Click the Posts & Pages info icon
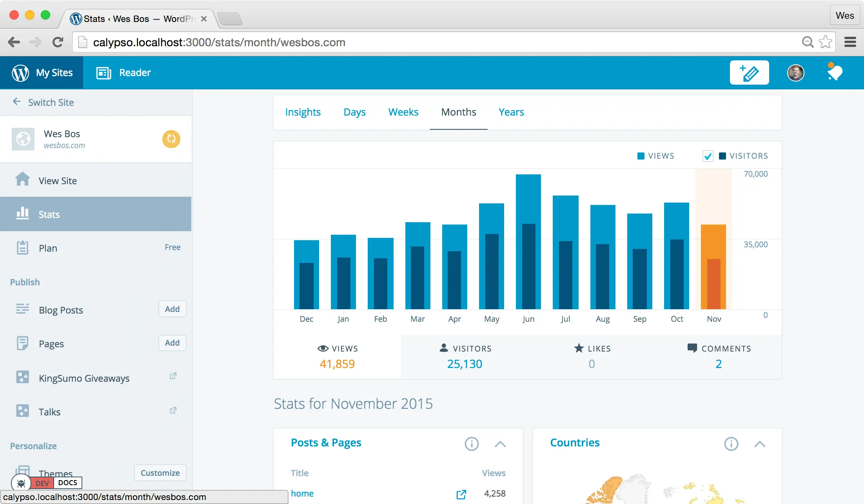This screenshot has height=504, width=864. 472,444
